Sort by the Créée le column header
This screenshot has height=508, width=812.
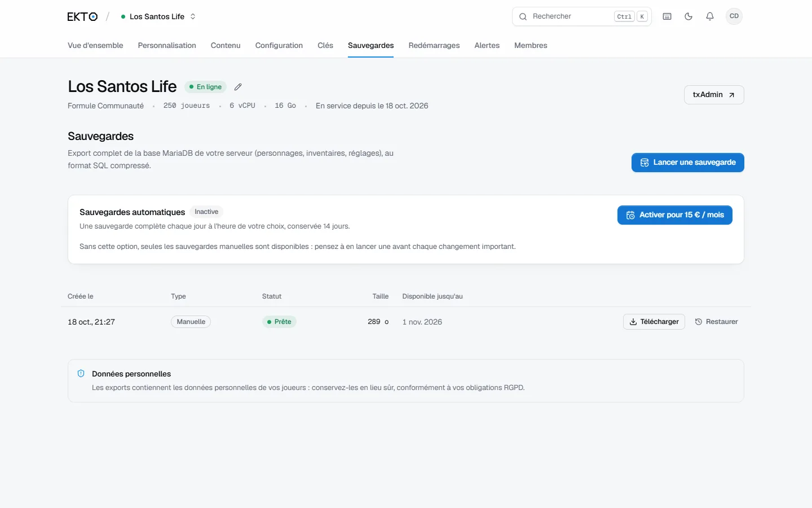pyautogui.click(x=81, y=296)
